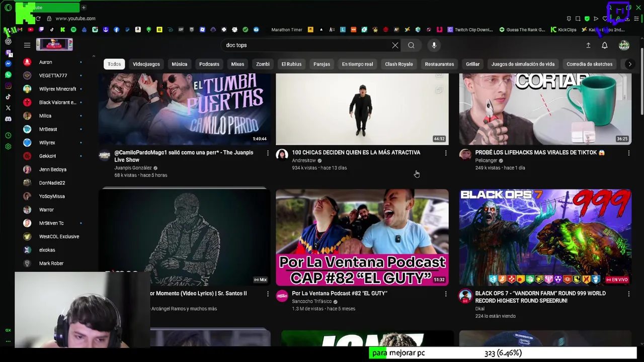
Task: Open the VEGETTA777 subscription channel
Action: [53, 75]
